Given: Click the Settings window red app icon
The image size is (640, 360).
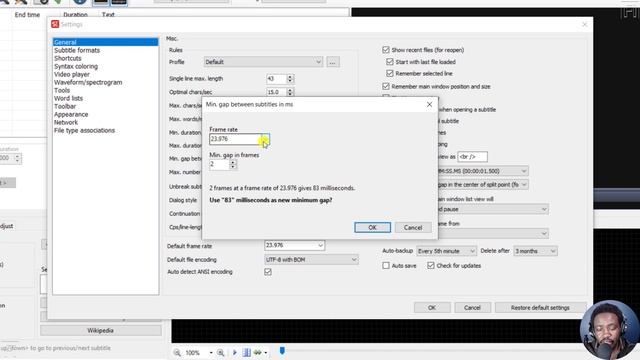Looking at the screenshot, I should click(x=55, y=24).
